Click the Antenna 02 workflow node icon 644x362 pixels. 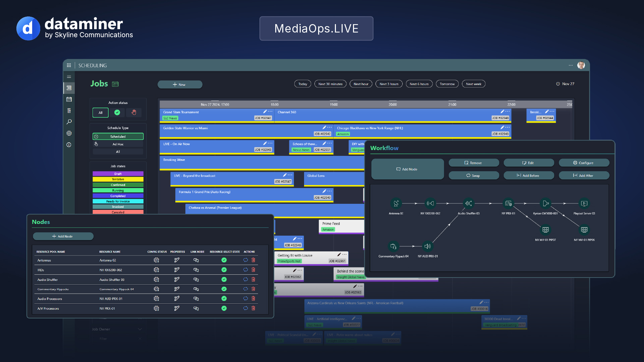(x=396, y=203)
